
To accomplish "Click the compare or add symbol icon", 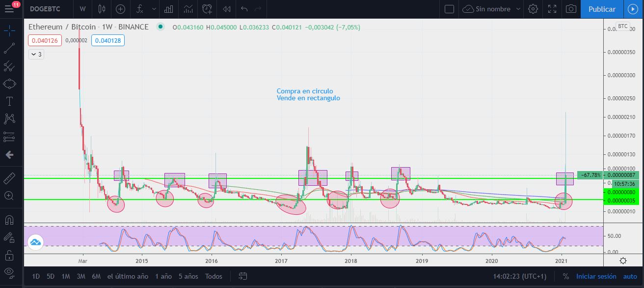I will pyautogui.click(x=120, y=9).
